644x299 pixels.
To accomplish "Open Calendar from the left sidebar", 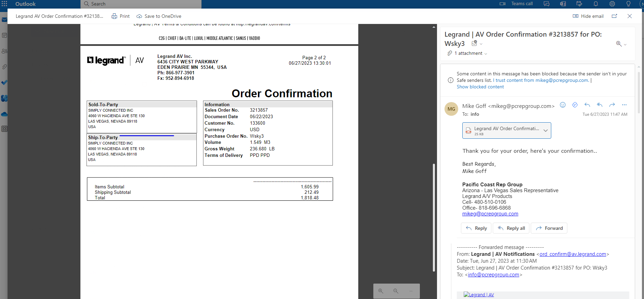I will pos(4,35).
